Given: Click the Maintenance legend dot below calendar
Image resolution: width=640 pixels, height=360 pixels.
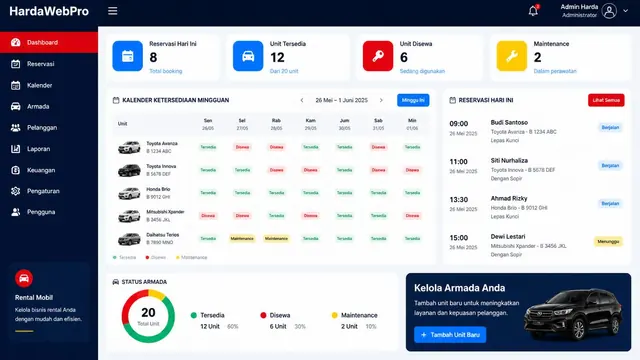Looking at the screenshot, I should (178, 258).
